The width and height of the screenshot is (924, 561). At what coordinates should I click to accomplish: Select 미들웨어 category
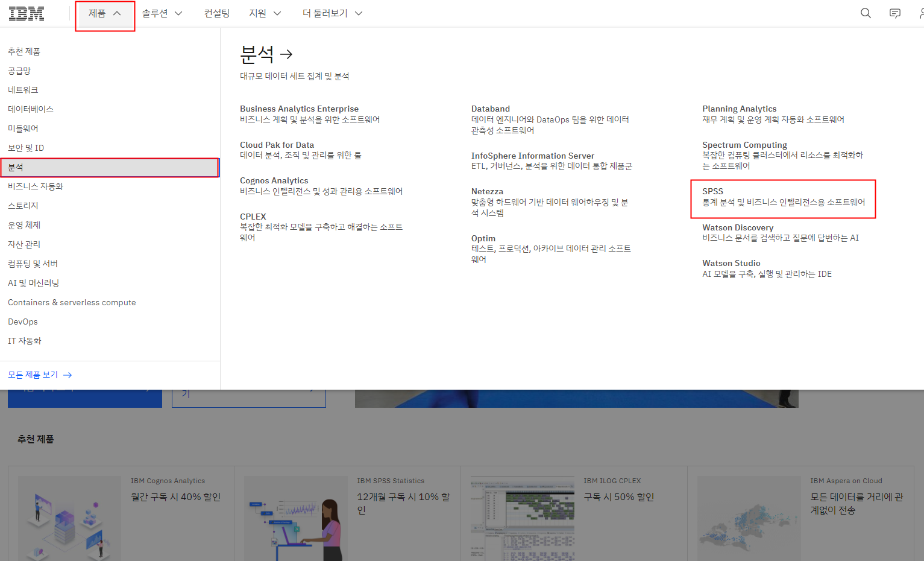[x=23, y=128]
